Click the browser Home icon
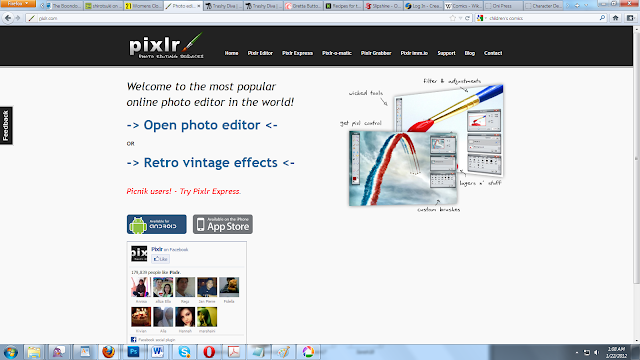640x360 pixels. tap(616, 18)
